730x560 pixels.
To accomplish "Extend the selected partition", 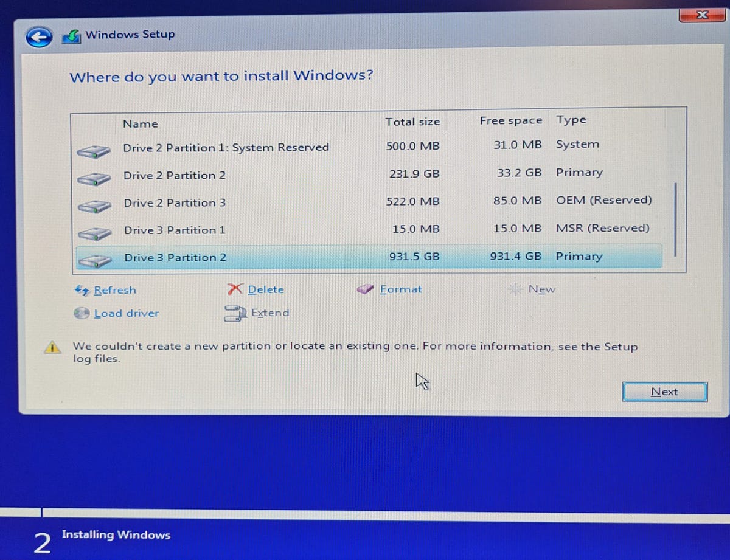I will (x=270, y=313).
